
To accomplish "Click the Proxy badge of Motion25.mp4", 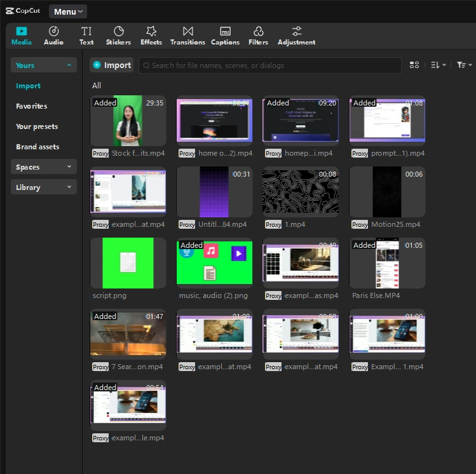I will (360, 224).
